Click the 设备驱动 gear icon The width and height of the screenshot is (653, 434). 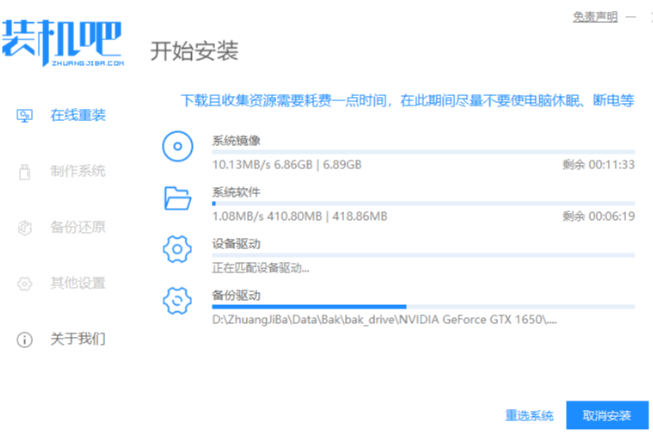coord(178,250)
